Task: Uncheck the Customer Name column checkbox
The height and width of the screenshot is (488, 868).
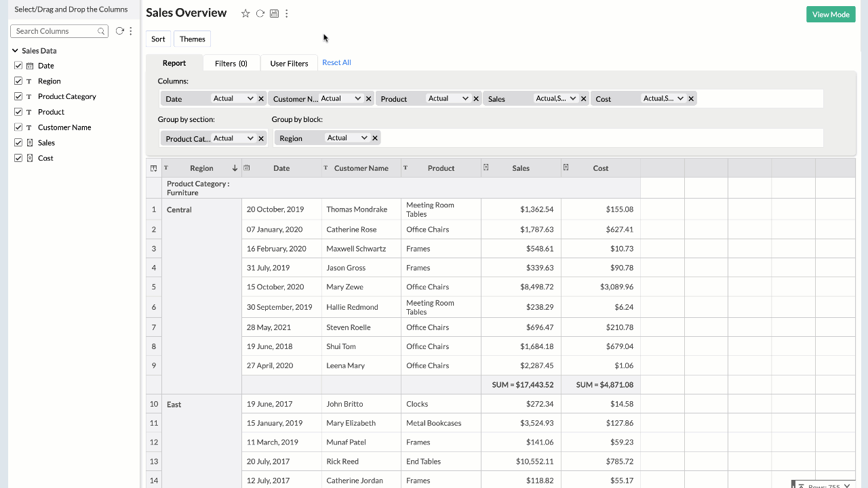Action: [x=18, y=127]
